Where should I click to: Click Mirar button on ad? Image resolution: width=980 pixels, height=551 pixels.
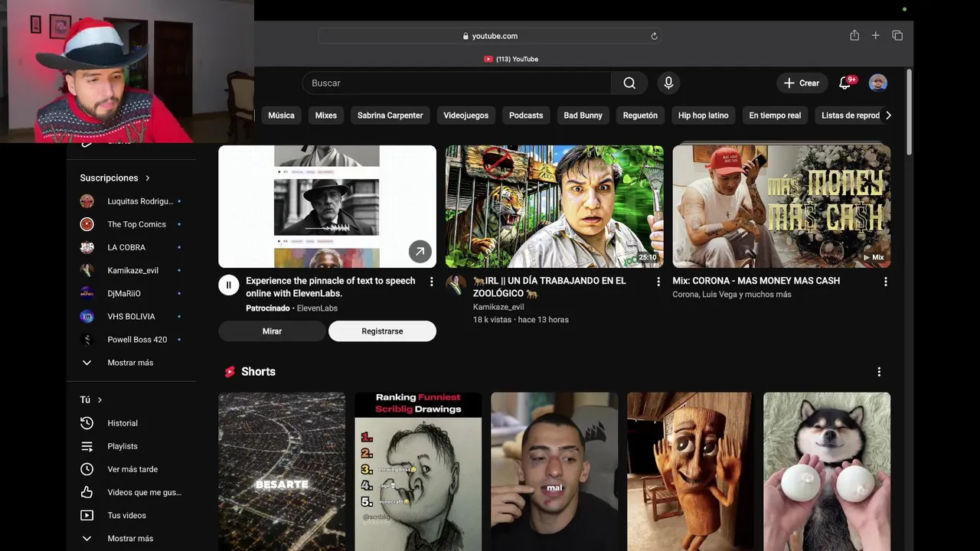pos(272,331)
